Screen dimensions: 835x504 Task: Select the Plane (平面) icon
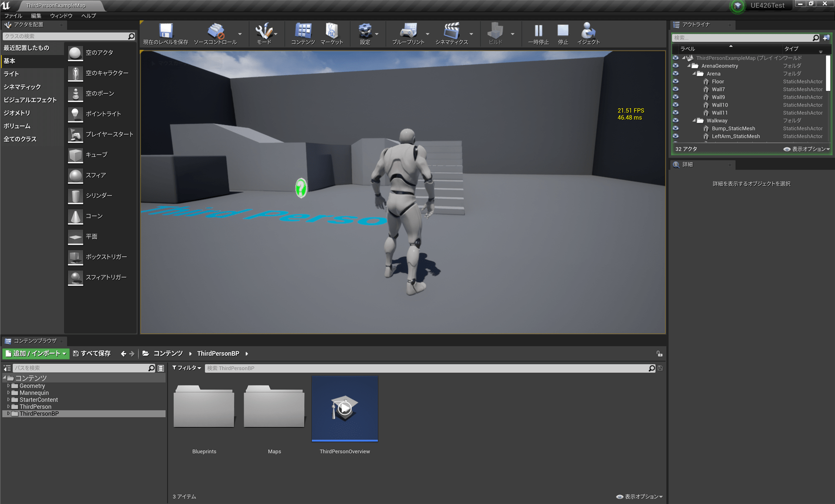click(75, 237)
